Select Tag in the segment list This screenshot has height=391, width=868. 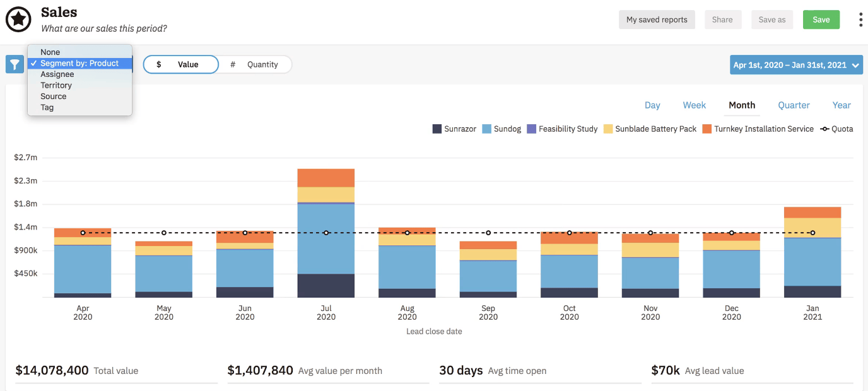pos(47,107)
